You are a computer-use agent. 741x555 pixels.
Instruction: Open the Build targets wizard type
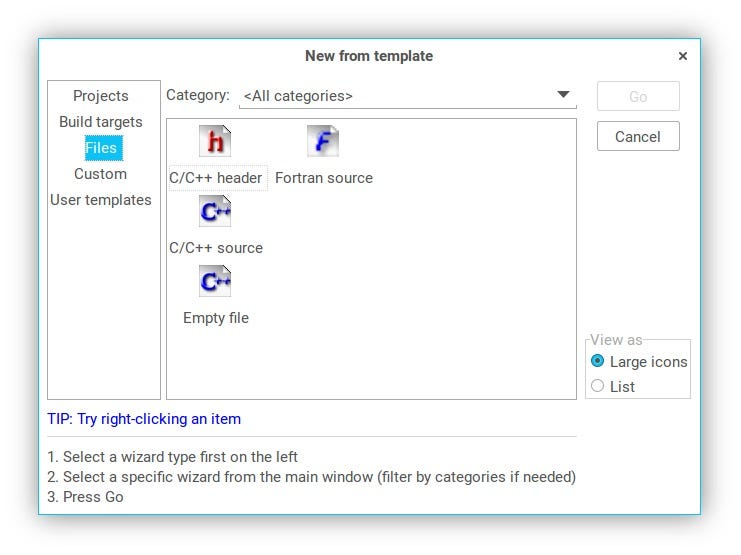pos(101,122)
